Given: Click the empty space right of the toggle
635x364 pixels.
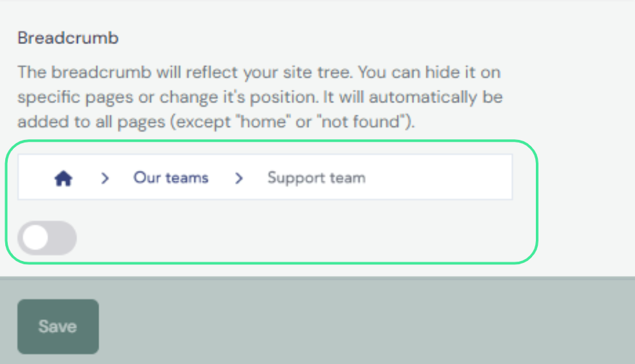Looking at the screenshot, I should (x=292, y=238).
